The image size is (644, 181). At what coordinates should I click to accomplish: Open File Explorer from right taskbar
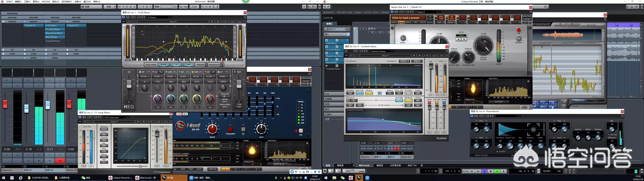coord(334,178)
